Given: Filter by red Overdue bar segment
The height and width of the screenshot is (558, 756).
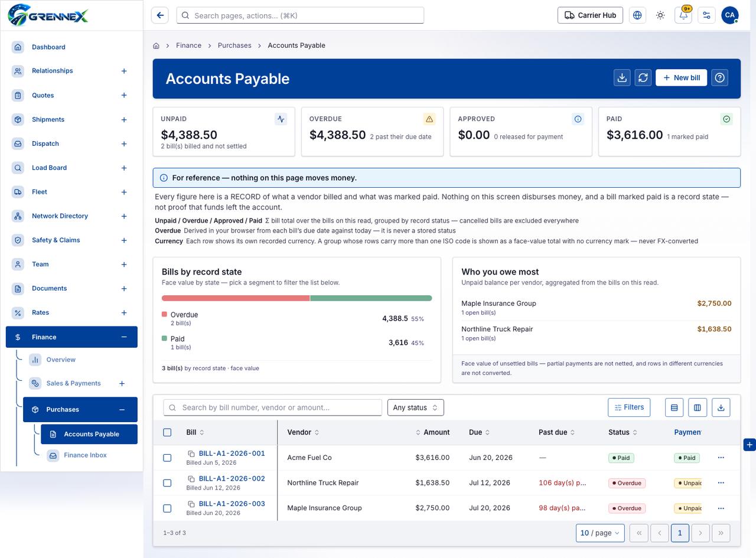Looking at the screenshot, I should (236, 298).
